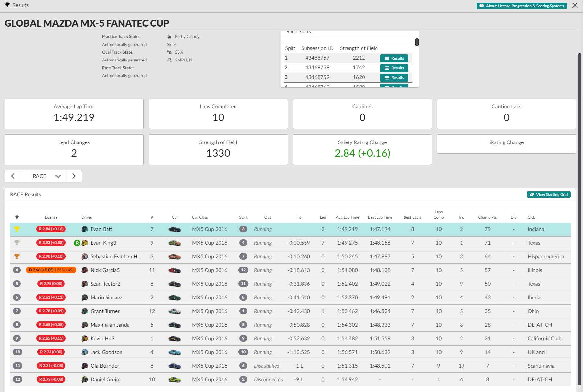The height and width of the screenshot is (392, 583).
Task: Open About License Progression & Scoring Systems
Action: [x=522, y=6]
